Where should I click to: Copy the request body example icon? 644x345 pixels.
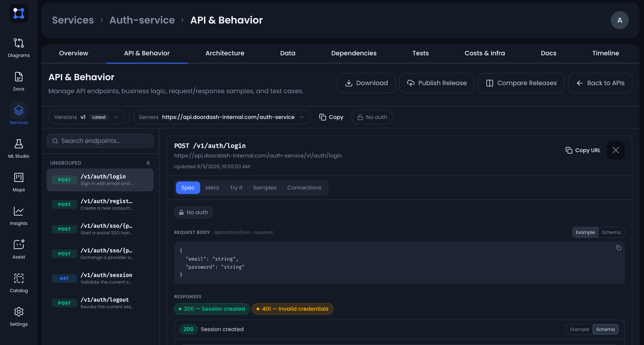point(618,248)
